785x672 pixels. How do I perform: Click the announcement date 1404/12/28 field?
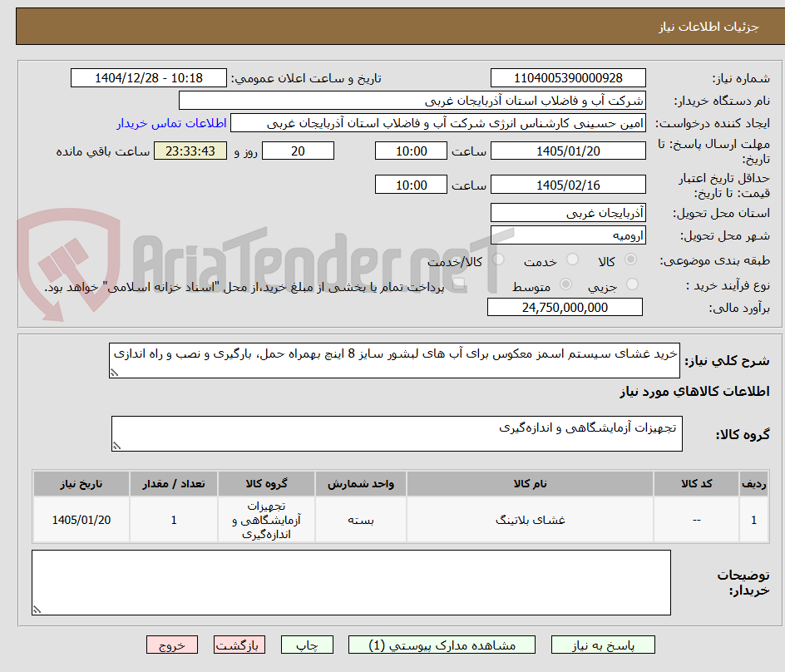tap(149, 78)
